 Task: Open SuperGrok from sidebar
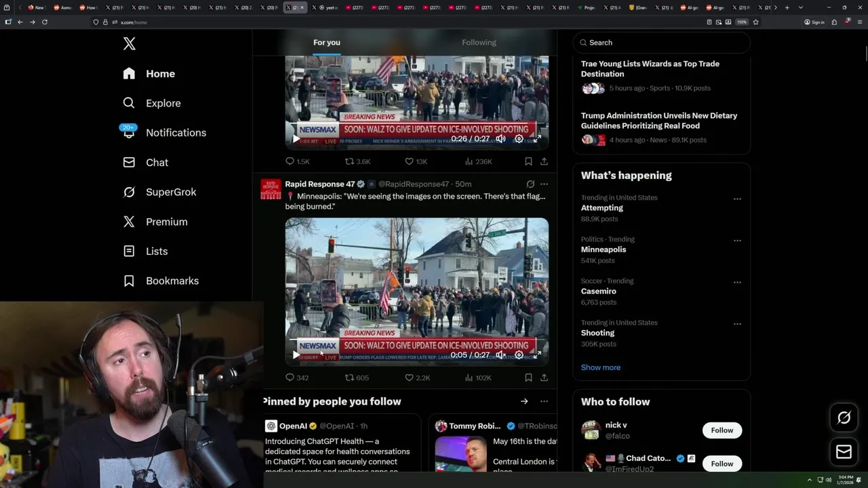coord(160,192)
